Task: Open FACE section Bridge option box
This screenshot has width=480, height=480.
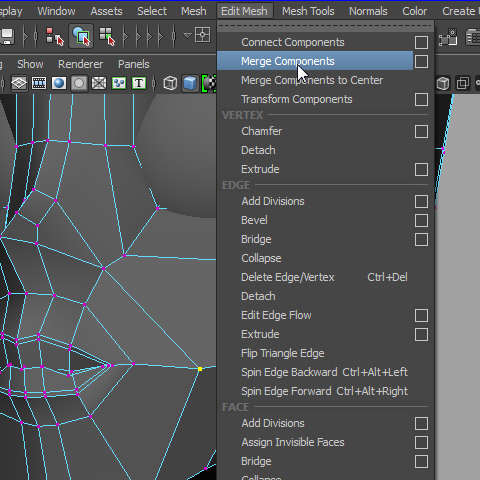Action: point(421,462)
